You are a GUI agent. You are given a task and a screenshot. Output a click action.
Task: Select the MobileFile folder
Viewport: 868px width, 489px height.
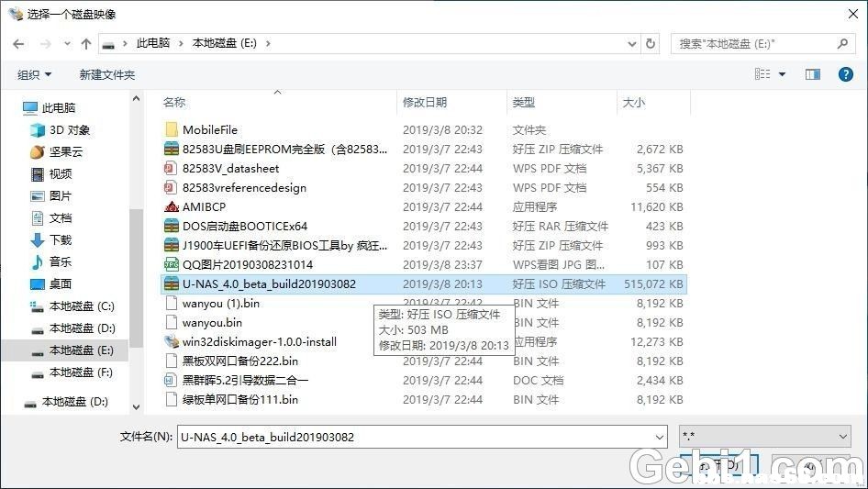pos(209,129)
